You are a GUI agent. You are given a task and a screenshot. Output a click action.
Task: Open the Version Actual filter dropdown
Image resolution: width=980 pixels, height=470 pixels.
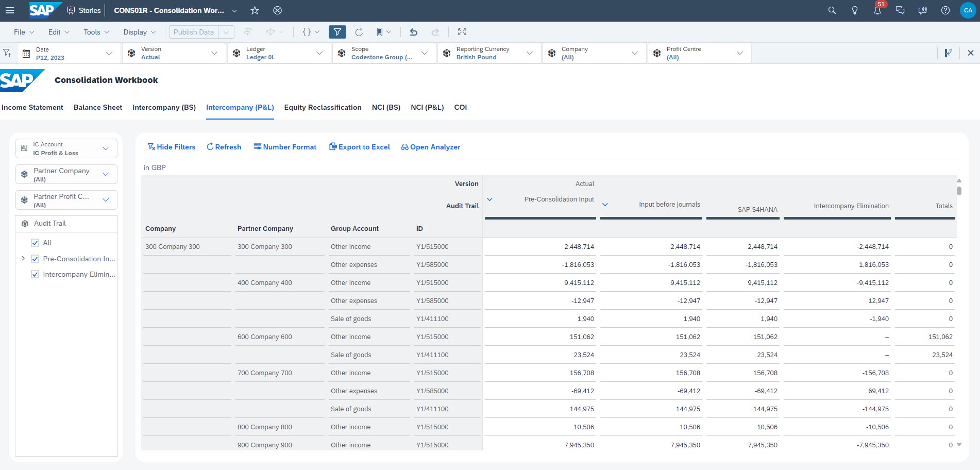tap(174, 53)
